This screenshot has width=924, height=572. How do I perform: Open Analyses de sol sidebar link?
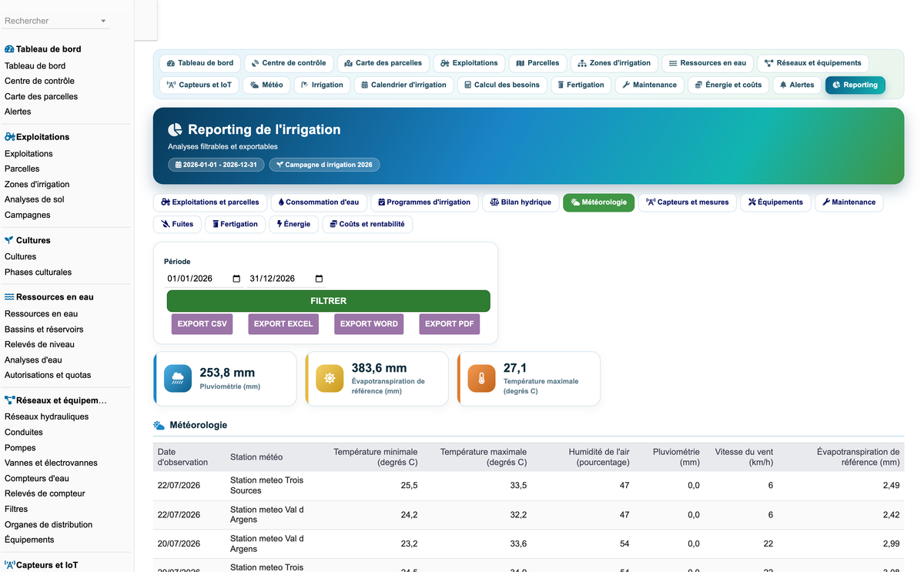[35, 199]
